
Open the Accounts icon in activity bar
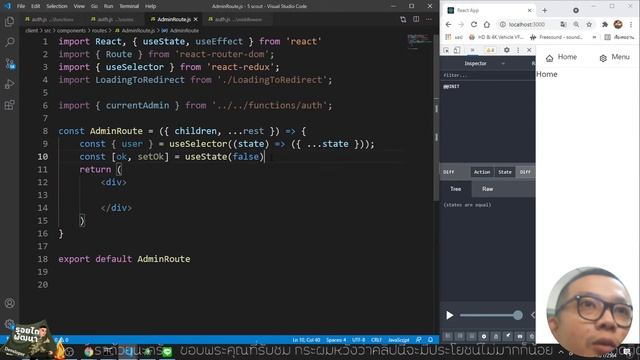(9, 303)
